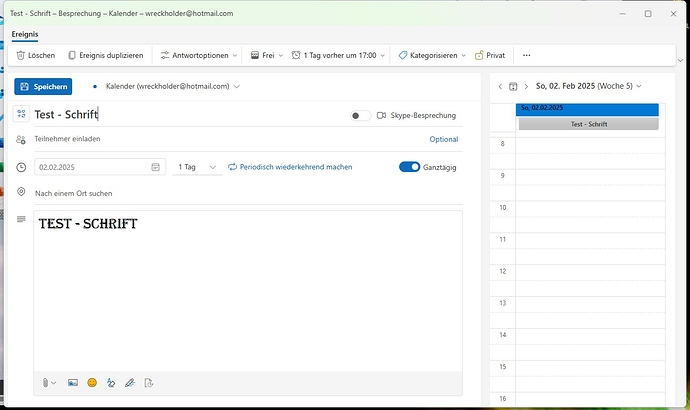Click the clock icon beside the date field
This screenshot has height=410, width=690.
coord(21,167)
